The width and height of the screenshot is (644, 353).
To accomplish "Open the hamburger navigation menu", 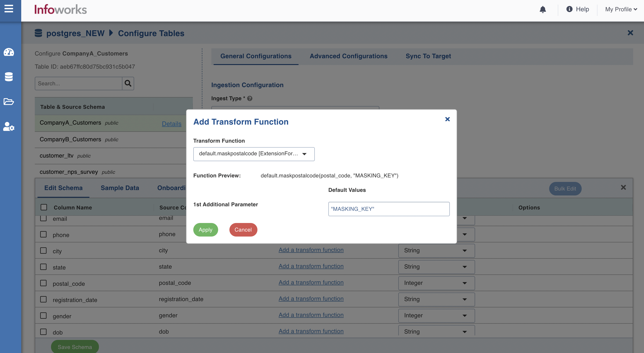I will [9, 9].
